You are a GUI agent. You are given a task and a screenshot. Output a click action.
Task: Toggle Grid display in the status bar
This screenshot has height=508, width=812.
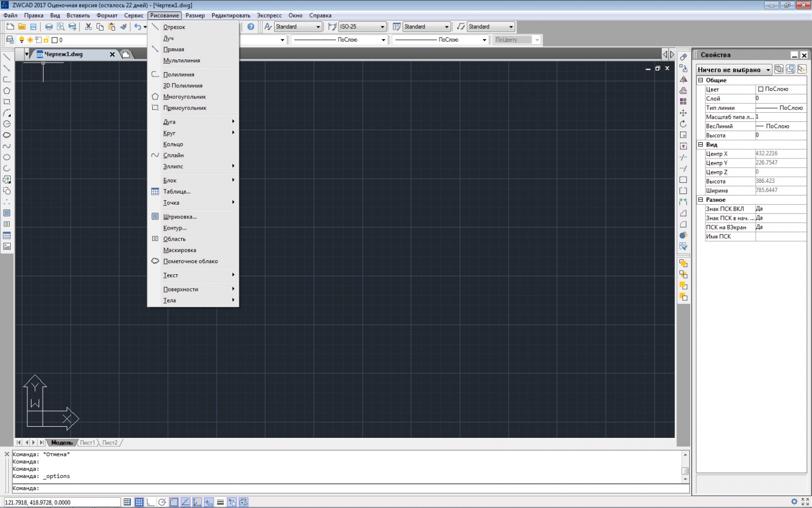coord(139,502)
